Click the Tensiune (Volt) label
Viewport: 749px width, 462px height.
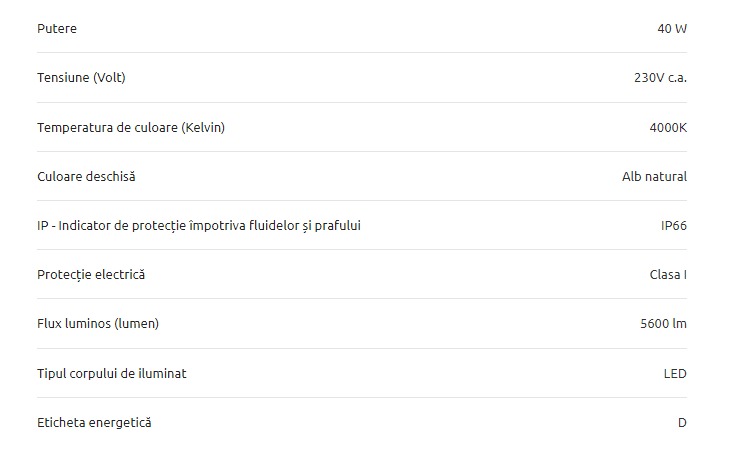coord(81,77)
